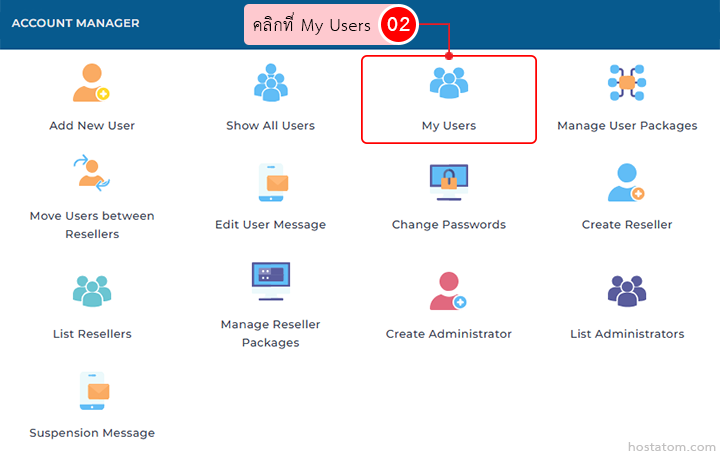
Task: Click the Suspension Message icon
Action: coord(91,391)
